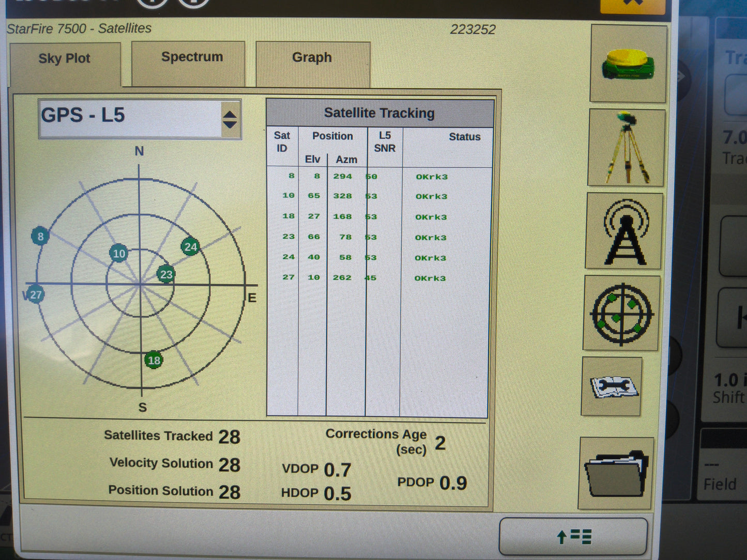Select the satellite crosshair target icon
Screen dimensions: 747x560
click(622, 313)
